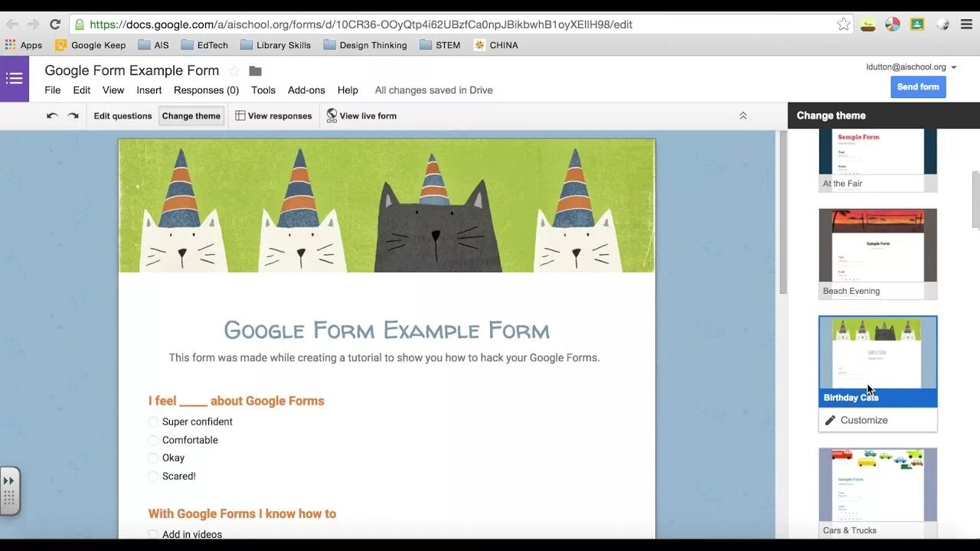Click question 'With Google Forms I know how to'
980x551 pixels.
pos(242,514)
